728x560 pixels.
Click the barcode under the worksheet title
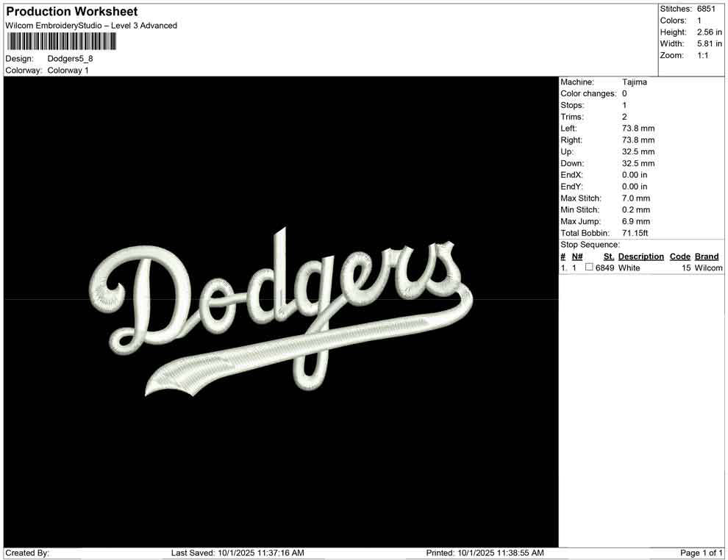pyautogui.click(x=61, y=41)
